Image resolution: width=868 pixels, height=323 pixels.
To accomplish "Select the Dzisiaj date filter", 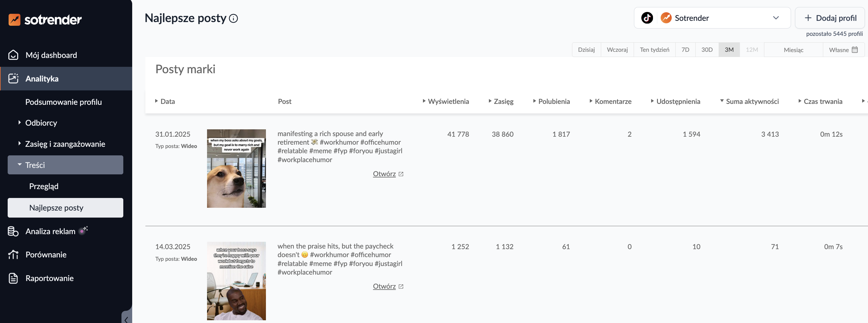I will coord(586,50).
